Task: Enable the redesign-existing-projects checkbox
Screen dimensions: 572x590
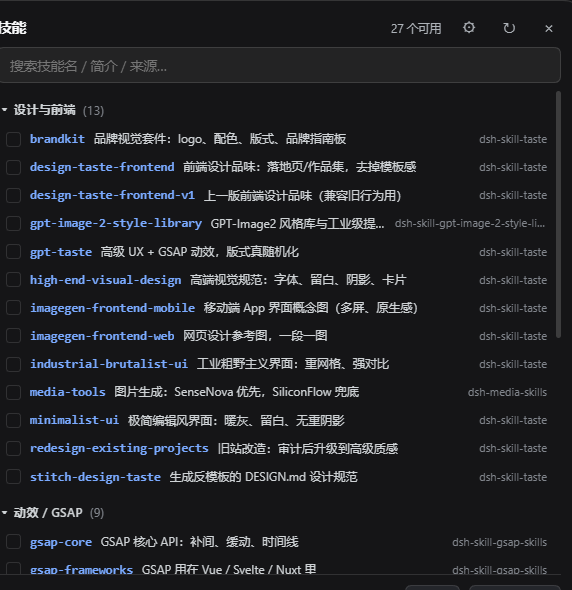Action: click(14, 449)
